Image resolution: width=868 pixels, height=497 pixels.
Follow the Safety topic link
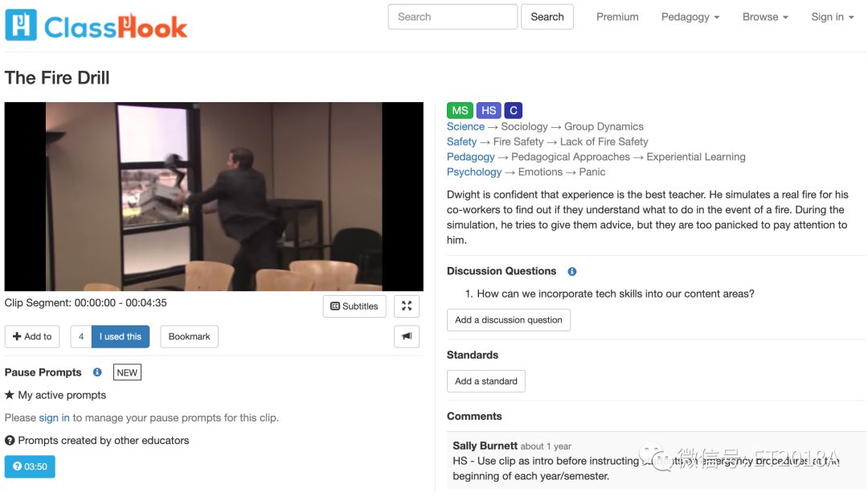pyautogui.click(x=461, y=142)
